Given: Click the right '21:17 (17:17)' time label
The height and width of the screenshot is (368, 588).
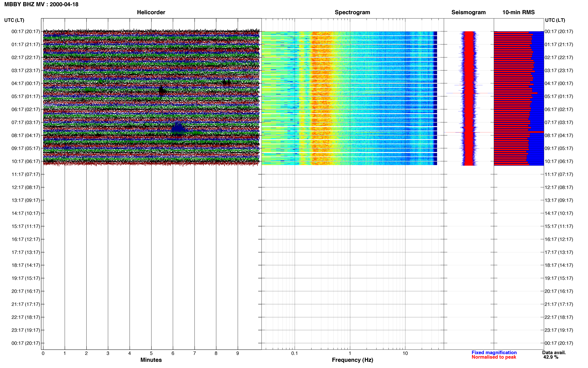Looking at the screenshot, I should pos(559,304).
